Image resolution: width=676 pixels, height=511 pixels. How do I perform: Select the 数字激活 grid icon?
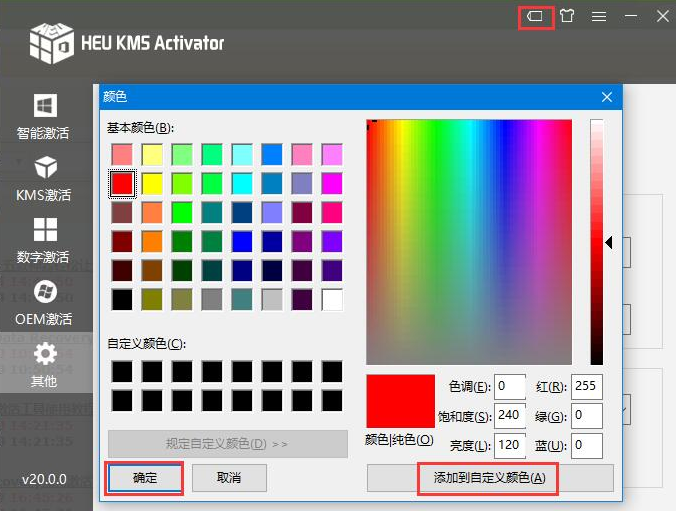[45, 229]
